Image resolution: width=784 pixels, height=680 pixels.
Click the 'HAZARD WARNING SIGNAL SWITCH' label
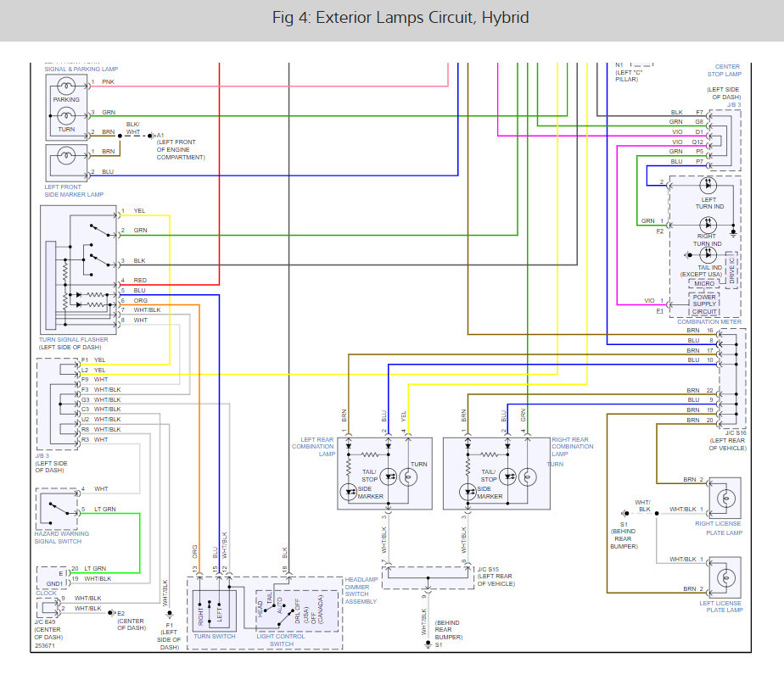click(x=61, y=538)
